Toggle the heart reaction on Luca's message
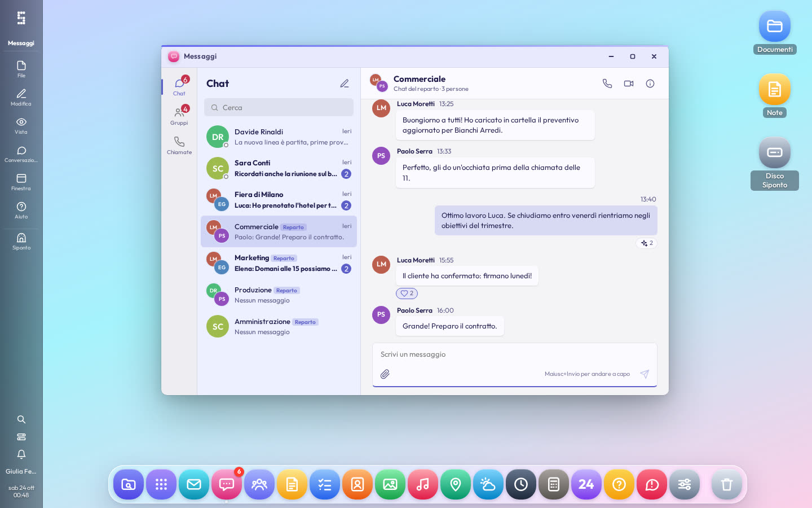Screen dimensions: 812x508 407,294
